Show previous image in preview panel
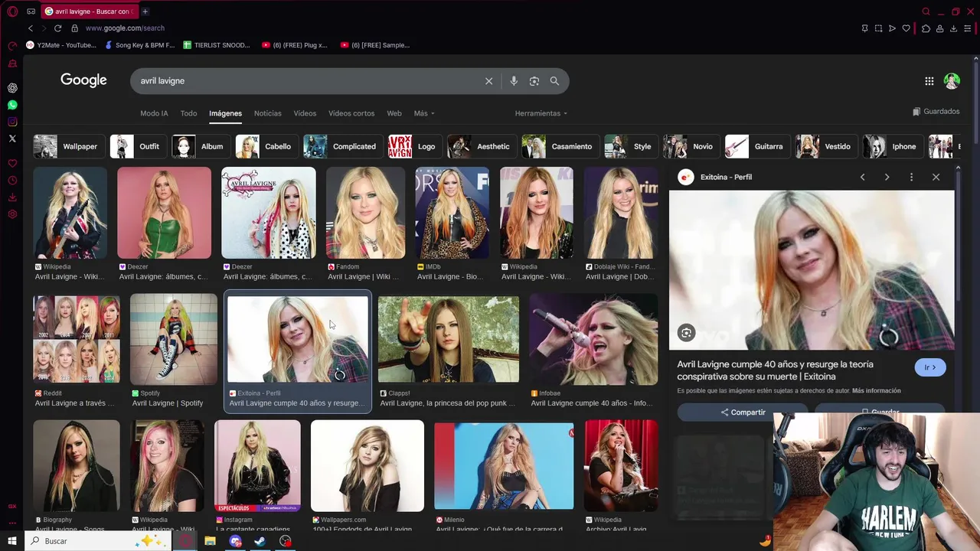This screenshot has width=980, height=551. (x=862, y=177)
